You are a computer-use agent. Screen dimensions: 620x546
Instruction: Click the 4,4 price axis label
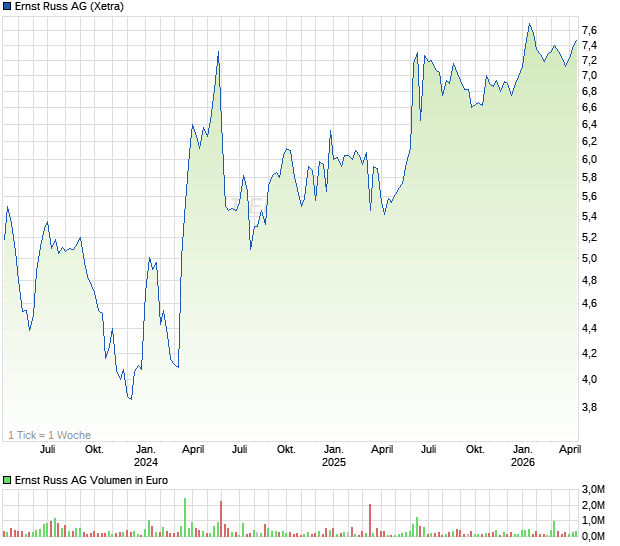coord(589,328)
